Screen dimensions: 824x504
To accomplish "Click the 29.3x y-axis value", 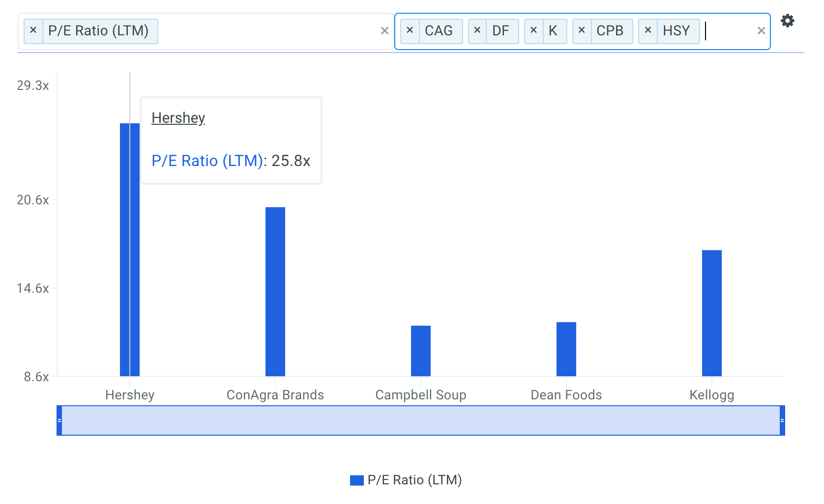I will [33, 85].
